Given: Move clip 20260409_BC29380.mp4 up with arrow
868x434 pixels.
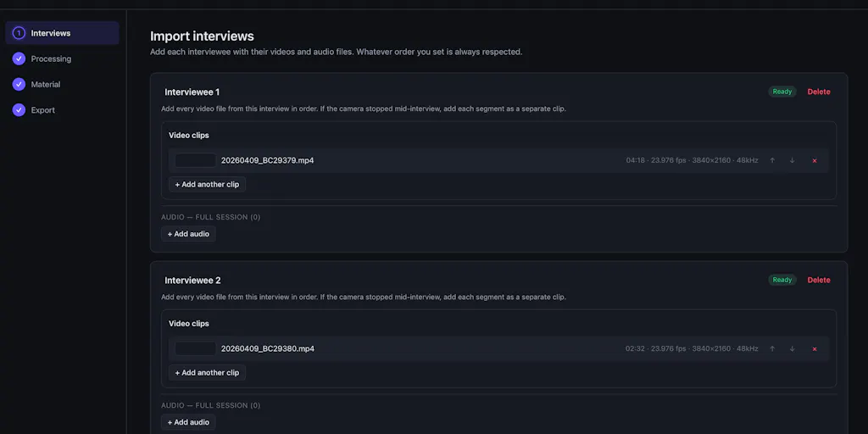Looking at the screenshot, I should click(772, 348).
